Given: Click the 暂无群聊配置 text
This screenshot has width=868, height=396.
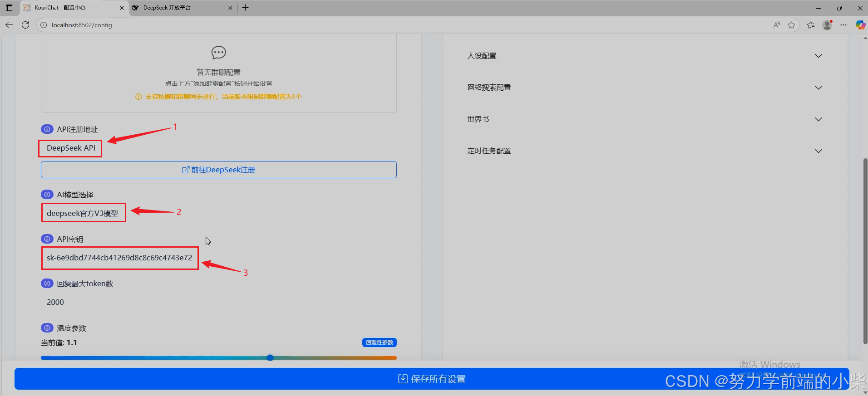Looking at the screenshot, I should (219, 73).
